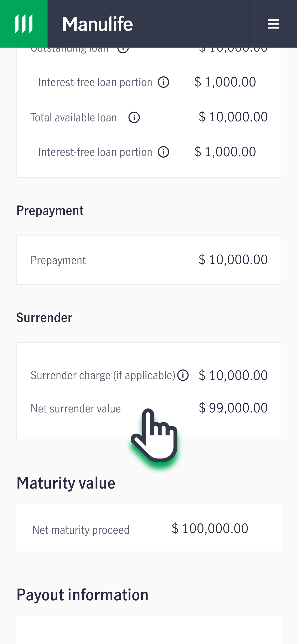Click the Manulife wordmark in header
Viewport: 297px width, 644px height.
pyautogui.click(x=98, y=24)
